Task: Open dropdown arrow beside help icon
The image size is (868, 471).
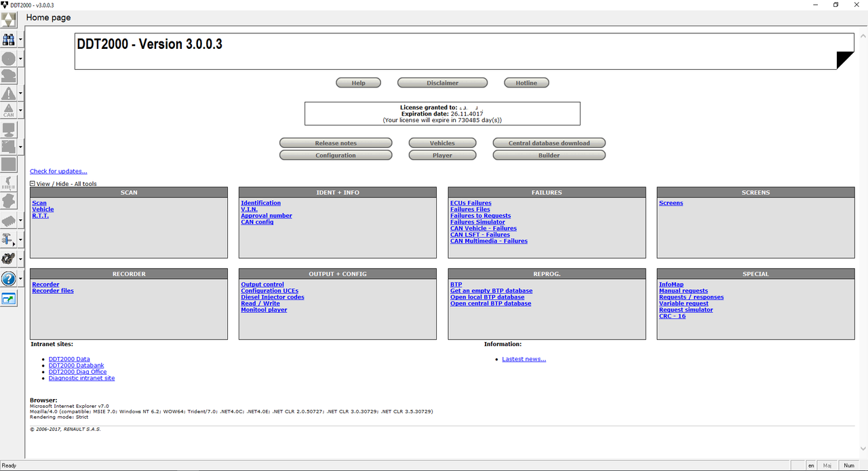Action: (20, 279)
